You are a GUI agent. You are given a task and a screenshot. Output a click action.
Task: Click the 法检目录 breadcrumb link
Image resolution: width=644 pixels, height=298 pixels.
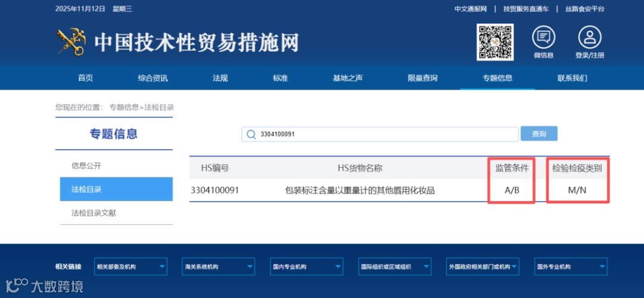159,107
